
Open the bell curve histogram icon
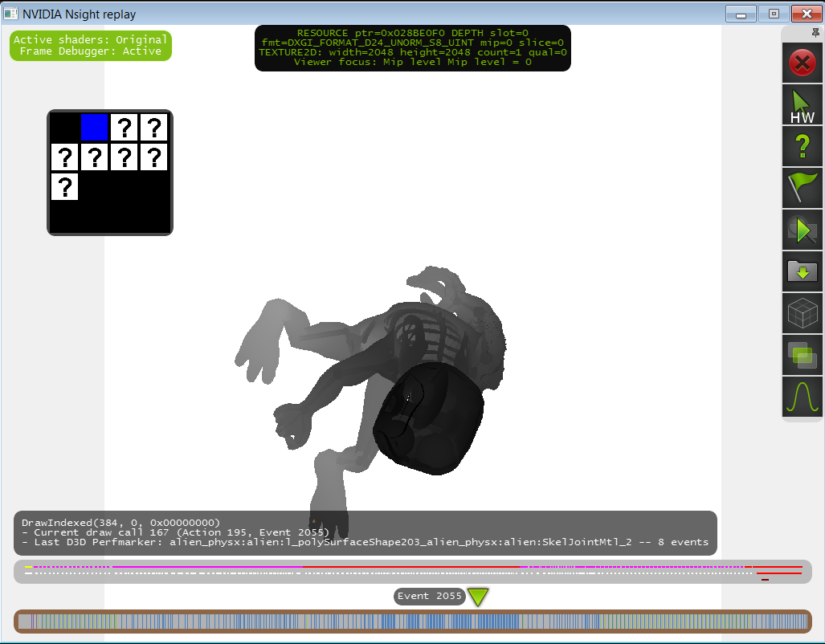click(x=802, y=396)
